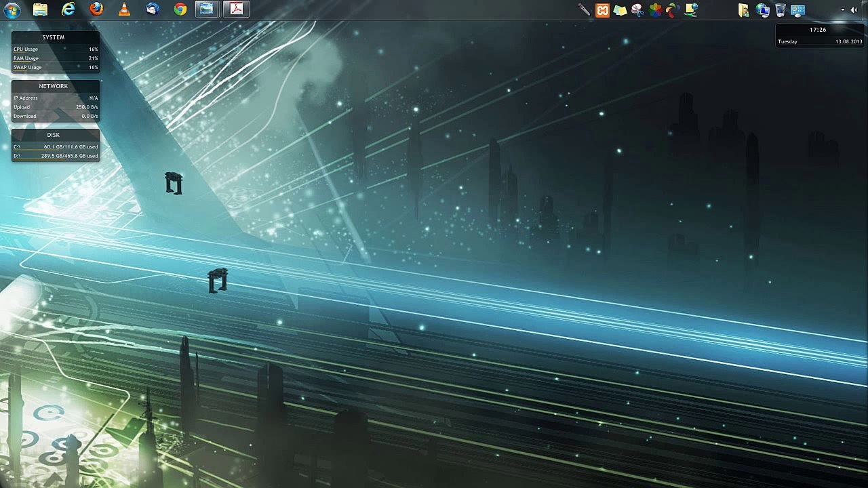
Task: Click the 16% value beside SWAP Usage
Action: tap(94, 67)
